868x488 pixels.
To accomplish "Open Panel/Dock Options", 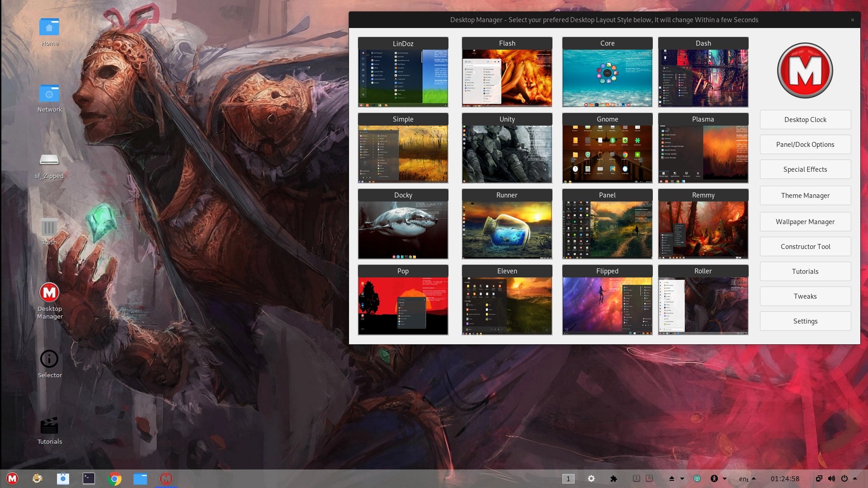I will [x=805, y=145].
